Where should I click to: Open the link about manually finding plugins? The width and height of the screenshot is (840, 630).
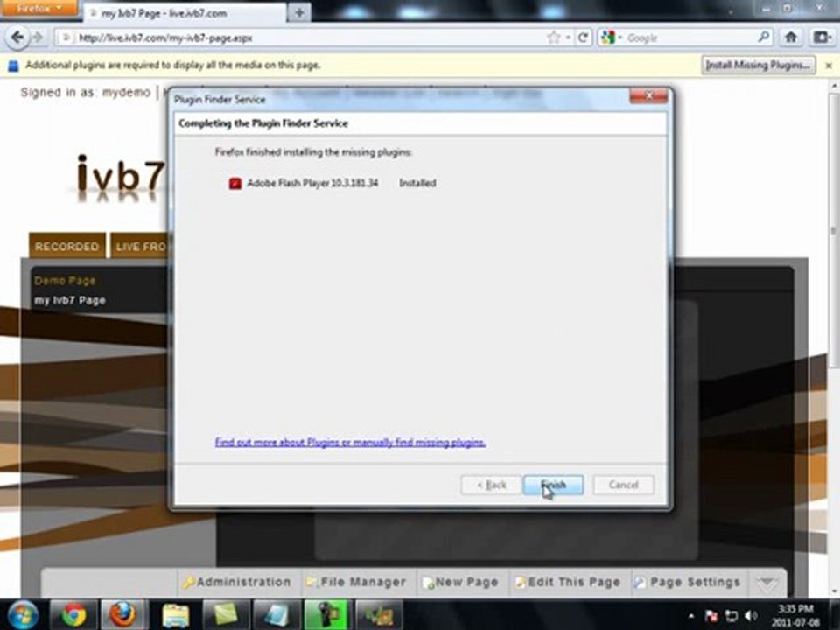pos(350,443)
